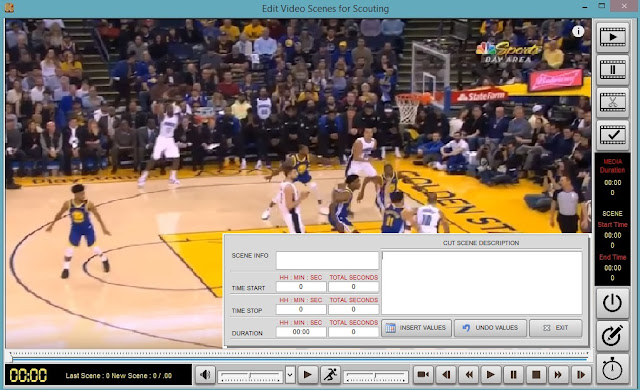Viewport: 640px width, 390px height.
Task: Adjust the volume slider
Action: point(250,376)
